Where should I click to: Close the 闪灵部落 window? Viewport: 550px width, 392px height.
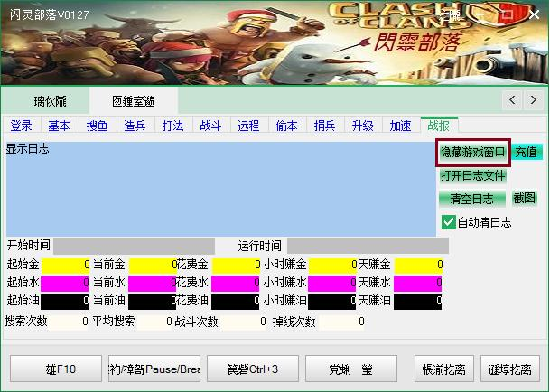coord(535,14)
